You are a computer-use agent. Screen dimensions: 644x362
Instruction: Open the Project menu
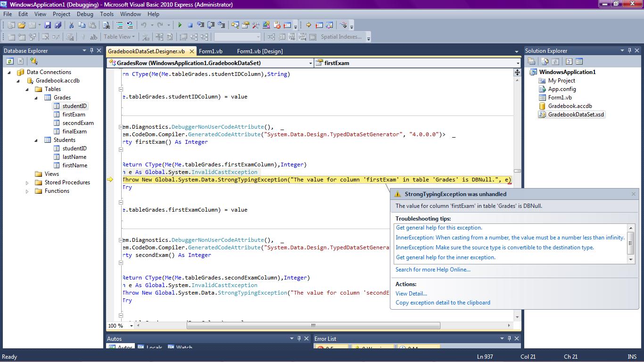pyautogui.click(x=61, y=14)
